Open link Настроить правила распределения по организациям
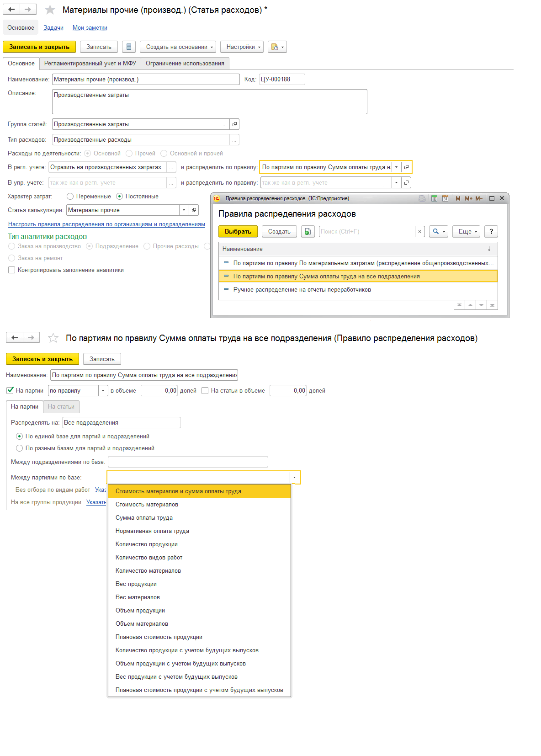This screenshot has height=756, width=541. tap(106, 224)
